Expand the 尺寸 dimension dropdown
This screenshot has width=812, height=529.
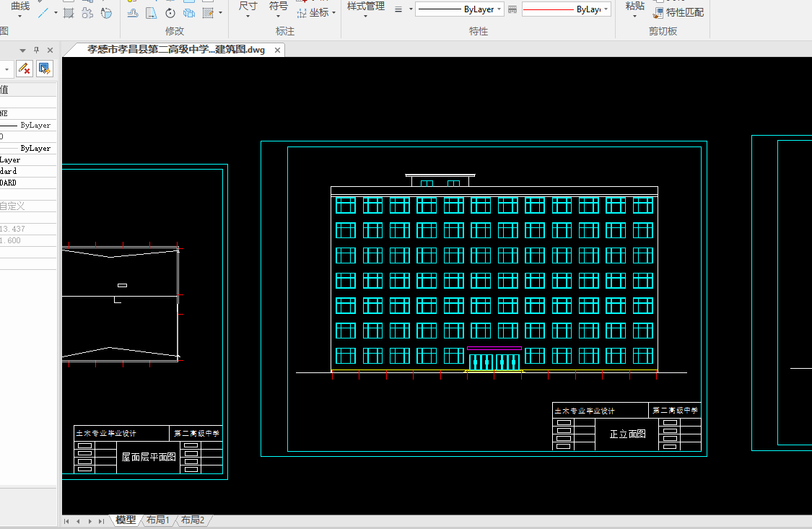pos(248,16)
